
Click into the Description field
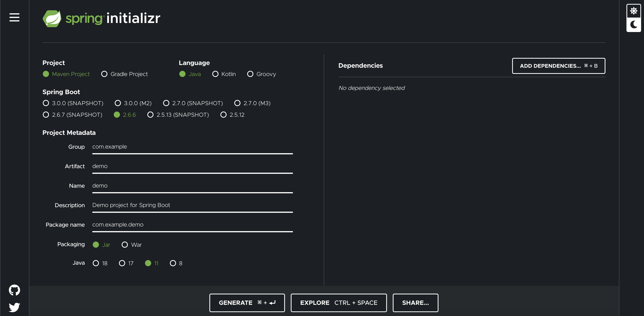pyautogui.click(x=192, y=205)
